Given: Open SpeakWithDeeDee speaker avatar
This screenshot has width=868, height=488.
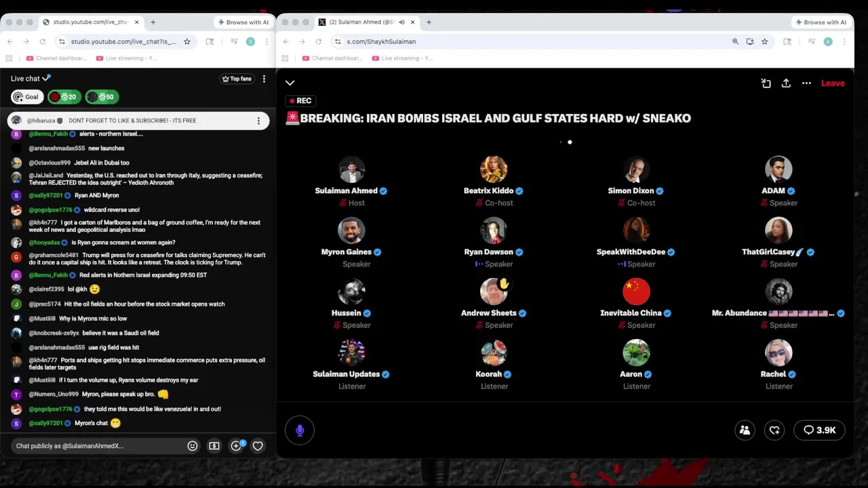Looking at the screenshot, I should 636,230.
